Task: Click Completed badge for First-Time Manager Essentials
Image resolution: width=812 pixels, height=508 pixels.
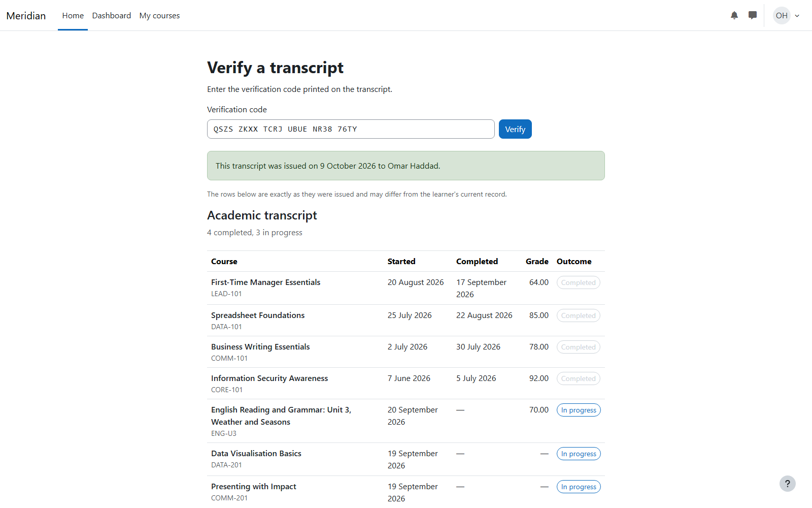Action: tap(579, 282)
